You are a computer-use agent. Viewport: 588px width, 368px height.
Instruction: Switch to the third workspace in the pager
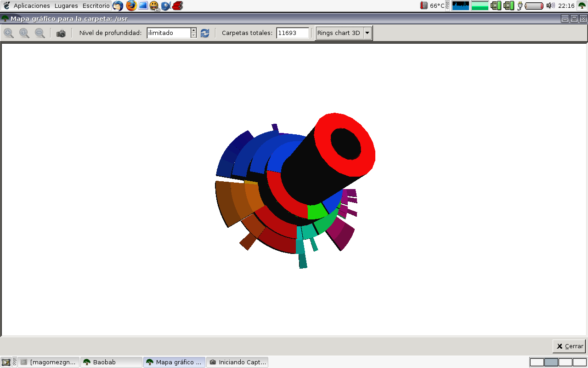565,362
